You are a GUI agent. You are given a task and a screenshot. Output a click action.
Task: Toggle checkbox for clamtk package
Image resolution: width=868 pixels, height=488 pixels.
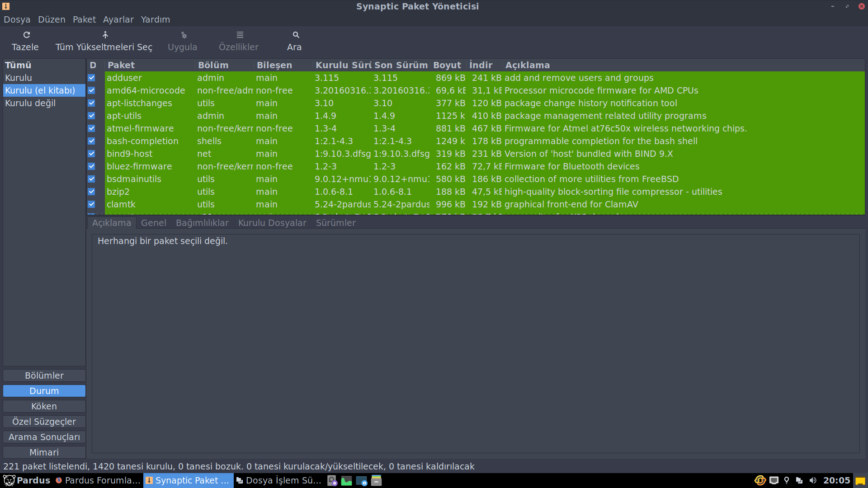coord(92,204)
